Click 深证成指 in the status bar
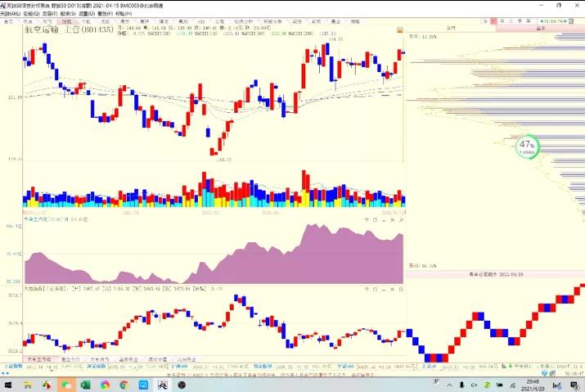 (97, 367)
